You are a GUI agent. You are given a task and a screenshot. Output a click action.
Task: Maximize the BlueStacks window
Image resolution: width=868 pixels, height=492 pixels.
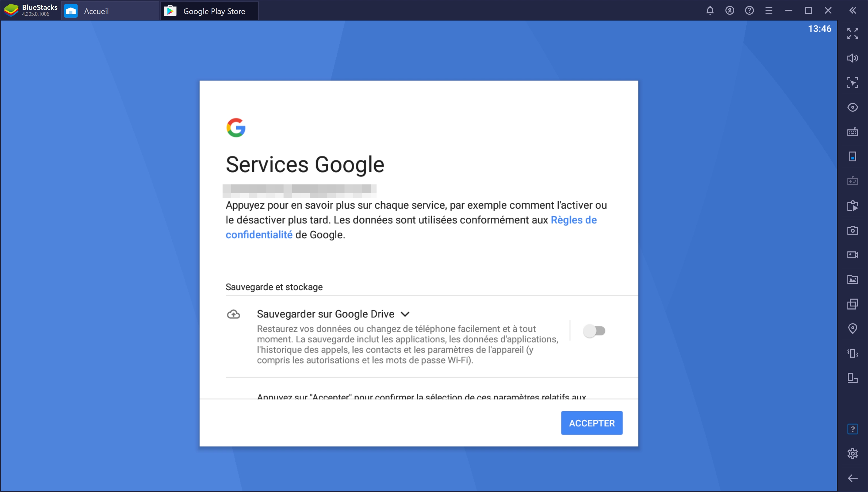pyautogui.click(x=808, y=10)
